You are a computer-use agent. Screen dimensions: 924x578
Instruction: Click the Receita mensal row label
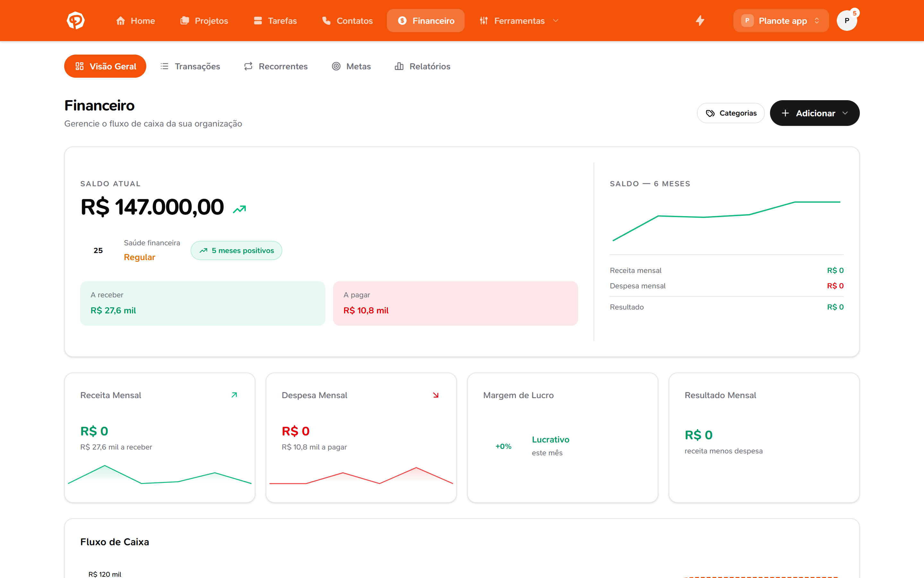click(x=635, y=270)
